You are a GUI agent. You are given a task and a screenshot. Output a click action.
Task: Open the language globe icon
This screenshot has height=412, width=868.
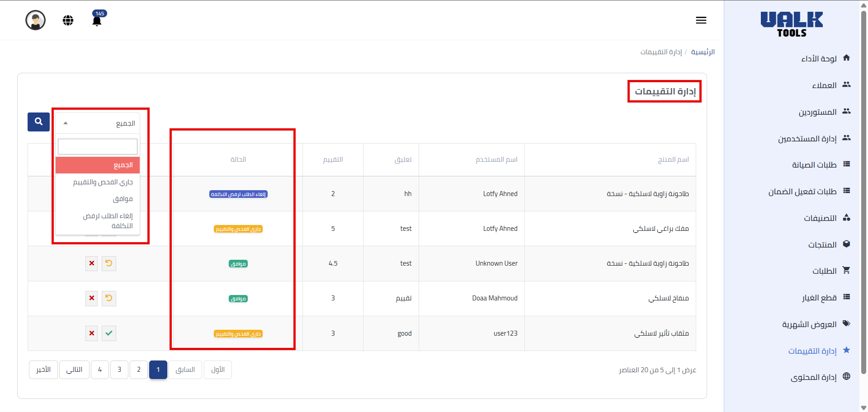pos(68,20)
